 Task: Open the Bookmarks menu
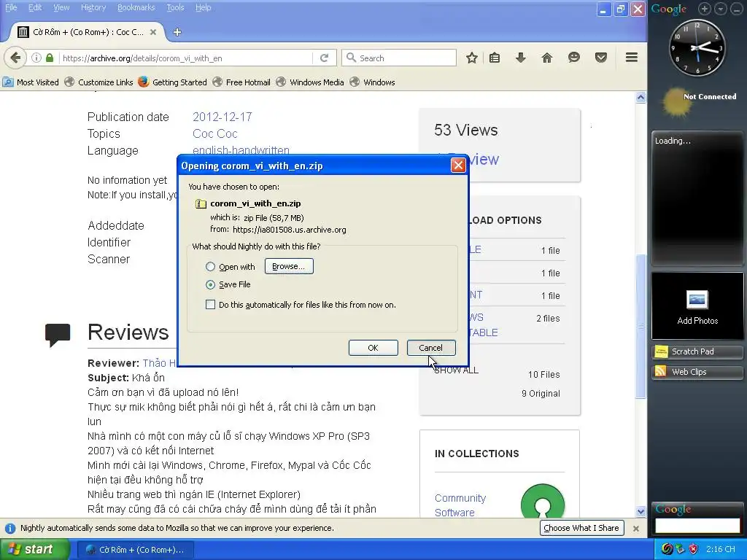(136, 7)
